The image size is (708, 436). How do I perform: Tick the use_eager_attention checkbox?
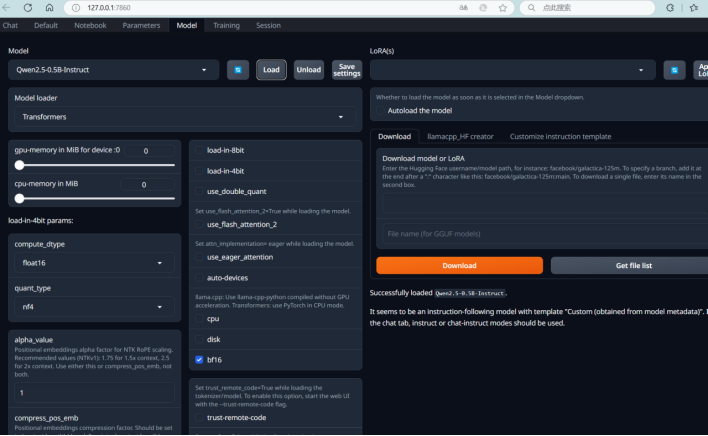[199, 257]
